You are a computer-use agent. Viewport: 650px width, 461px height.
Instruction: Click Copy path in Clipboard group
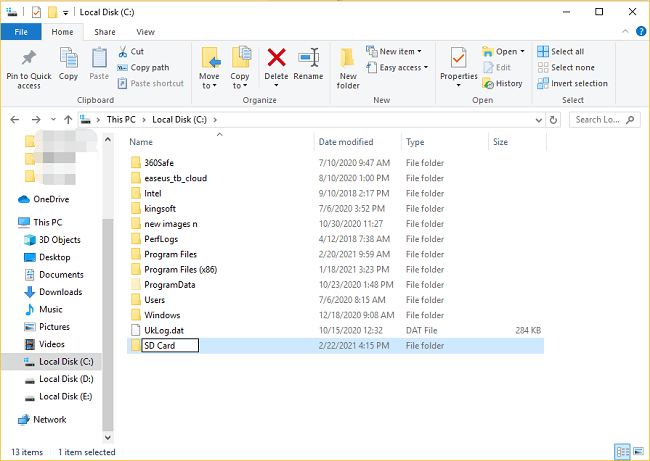click(x=143, y=68)
